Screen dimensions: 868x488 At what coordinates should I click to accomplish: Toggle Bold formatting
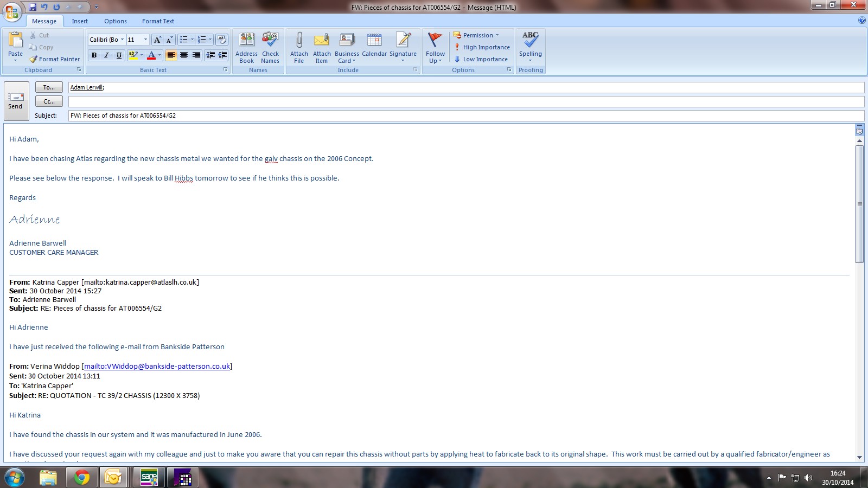point(94,55)
